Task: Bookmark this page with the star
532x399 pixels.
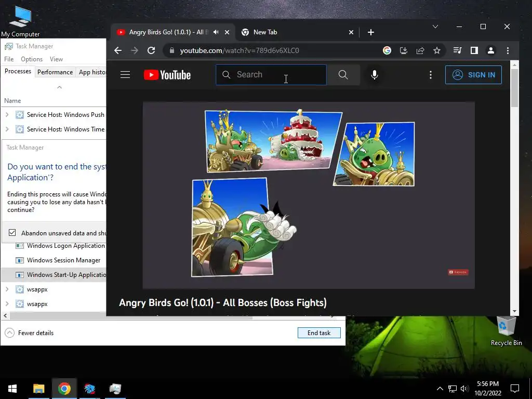Action: click(436, 50)
